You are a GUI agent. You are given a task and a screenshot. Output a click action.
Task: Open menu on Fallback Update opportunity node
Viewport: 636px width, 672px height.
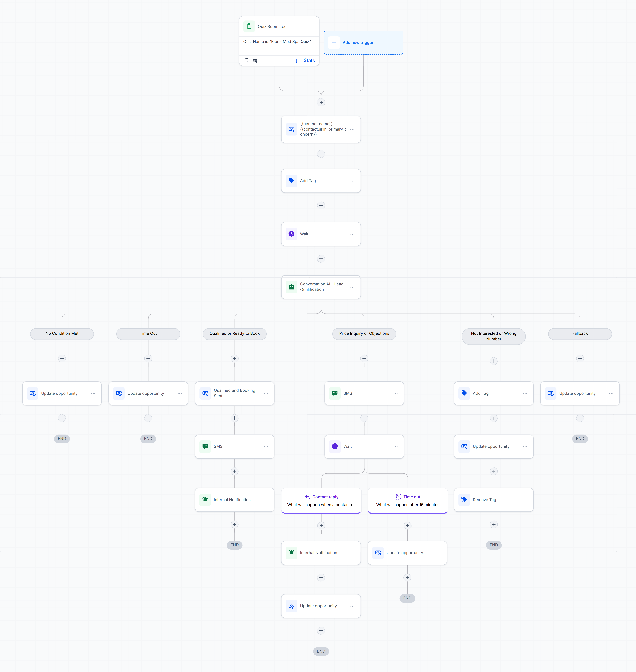click(611, 394)
